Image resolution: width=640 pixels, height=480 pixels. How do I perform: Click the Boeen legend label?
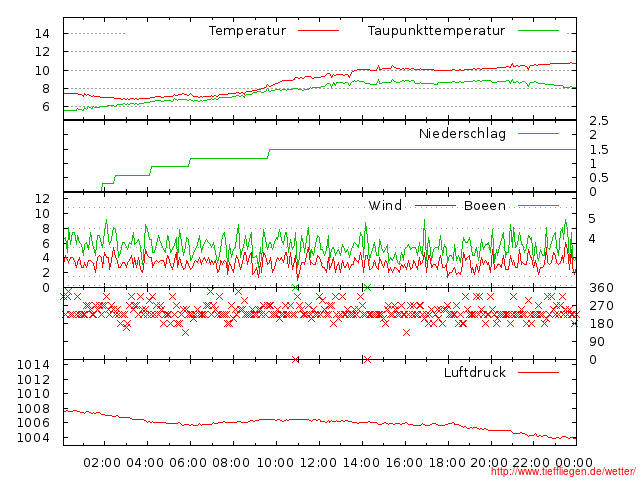(x=485, y=205)
